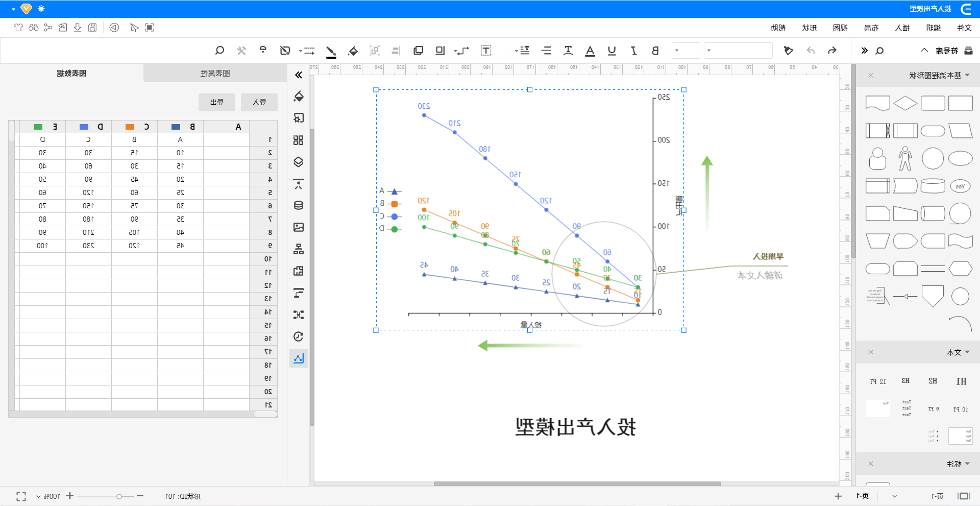Screen dimensions: 980x506
Task: Select the H1 text style
Action: [961, 381]
